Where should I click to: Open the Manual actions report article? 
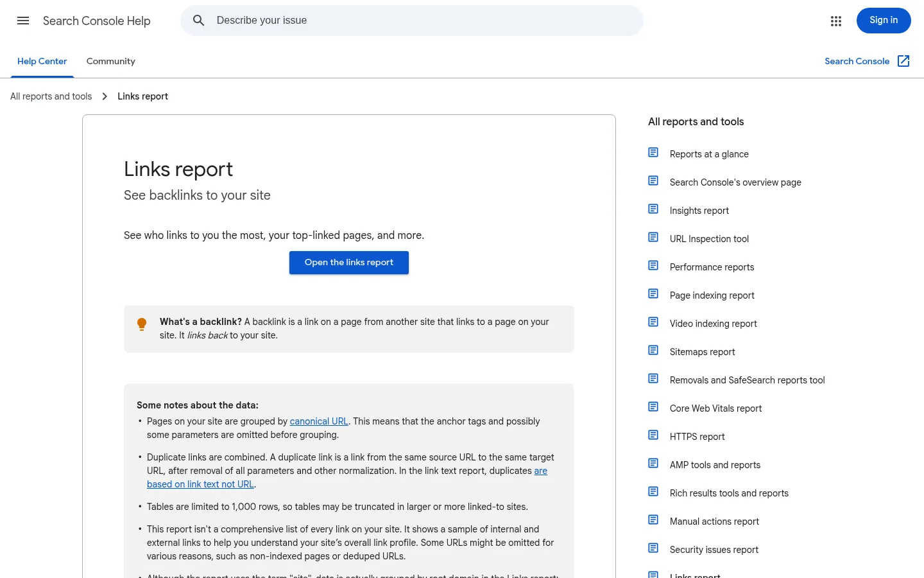coord(714,521)
